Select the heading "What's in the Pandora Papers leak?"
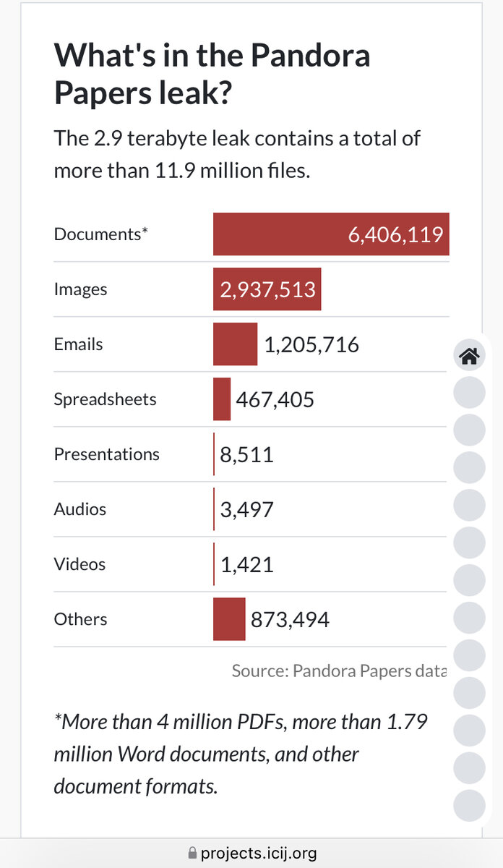The width and height of the screenshot is (503, 868). point(212,74)
